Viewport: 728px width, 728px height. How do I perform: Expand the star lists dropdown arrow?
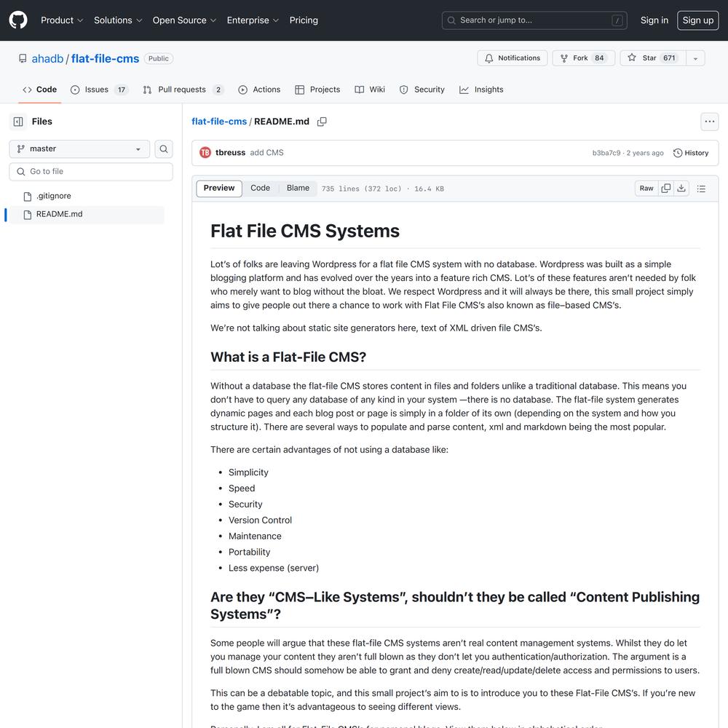pyautogui.click(x=695, y=58)
